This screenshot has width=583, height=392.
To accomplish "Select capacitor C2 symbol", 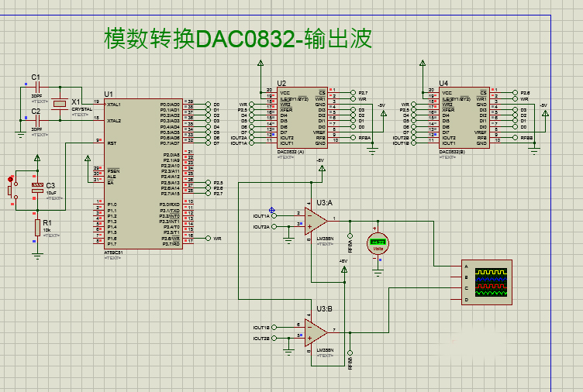I will [x=36, y=120].
